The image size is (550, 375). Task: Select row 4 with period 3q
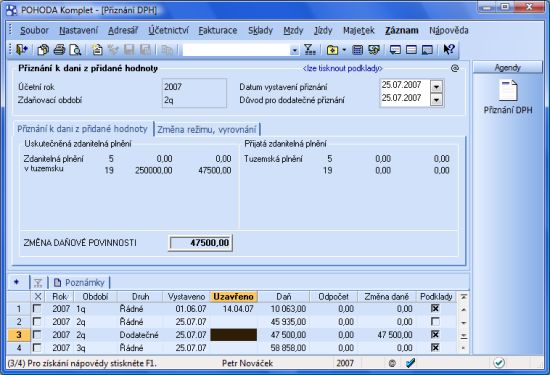(x=232, y=348)
